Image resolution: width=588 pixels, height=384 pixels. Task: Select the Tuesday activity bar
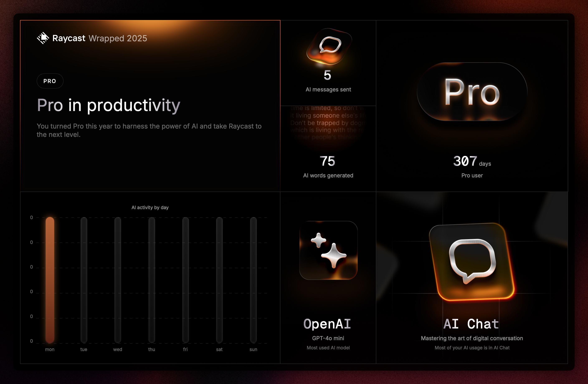click(x=84, y=280)
